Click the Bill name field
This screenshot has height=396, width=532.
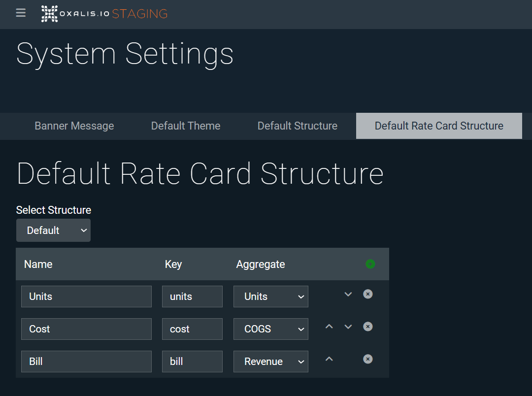click(86, 361)
